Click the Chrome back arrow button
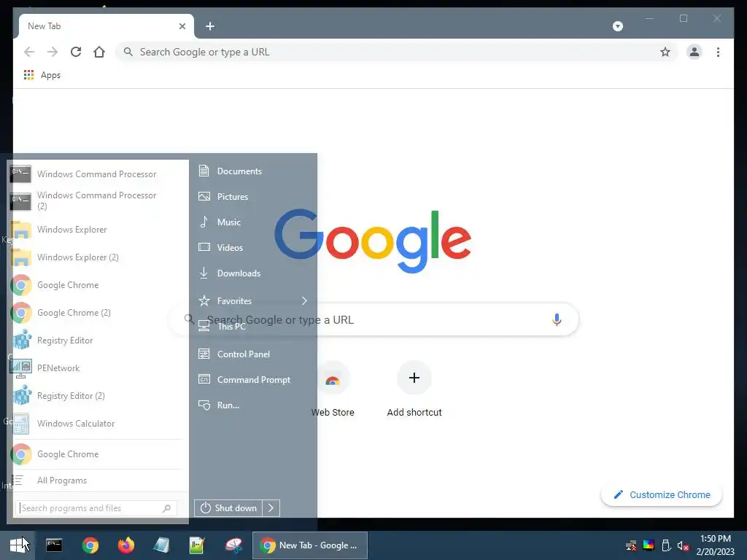This screenshot has width=747, height=560. (29, 52)
